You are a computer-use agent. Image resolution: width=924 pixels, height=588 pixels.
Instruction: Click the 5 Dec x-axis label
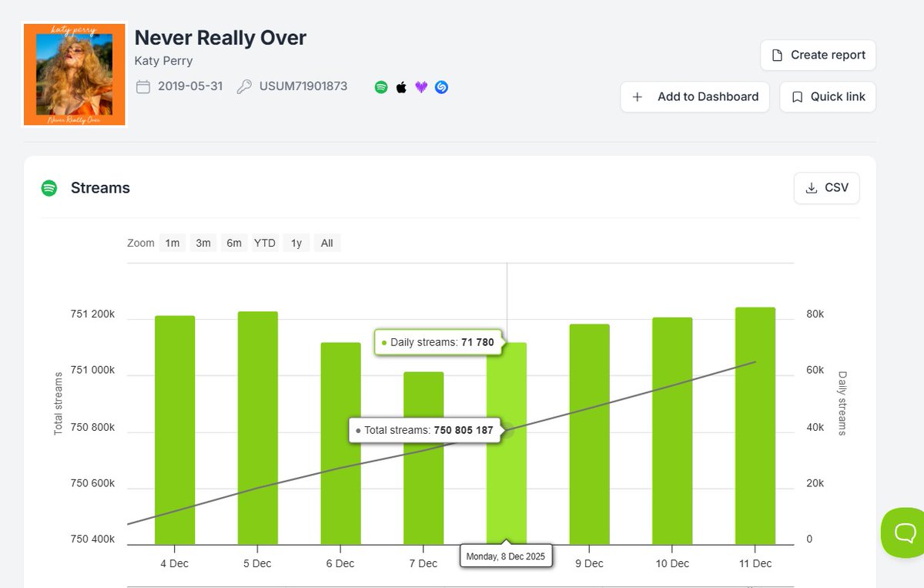[x=257, y=563]
